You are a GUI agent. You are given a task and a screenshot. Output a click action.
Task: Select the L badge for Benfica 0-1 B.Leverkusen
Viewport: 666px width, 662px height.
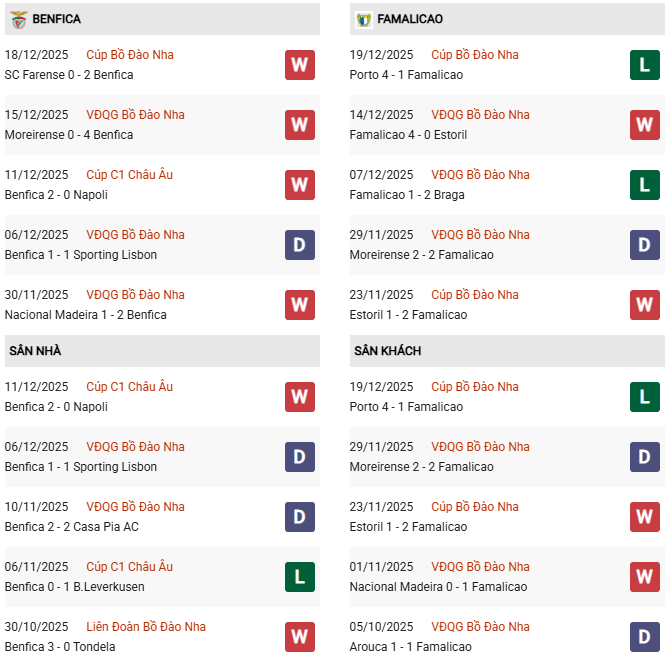pos(299,577)
